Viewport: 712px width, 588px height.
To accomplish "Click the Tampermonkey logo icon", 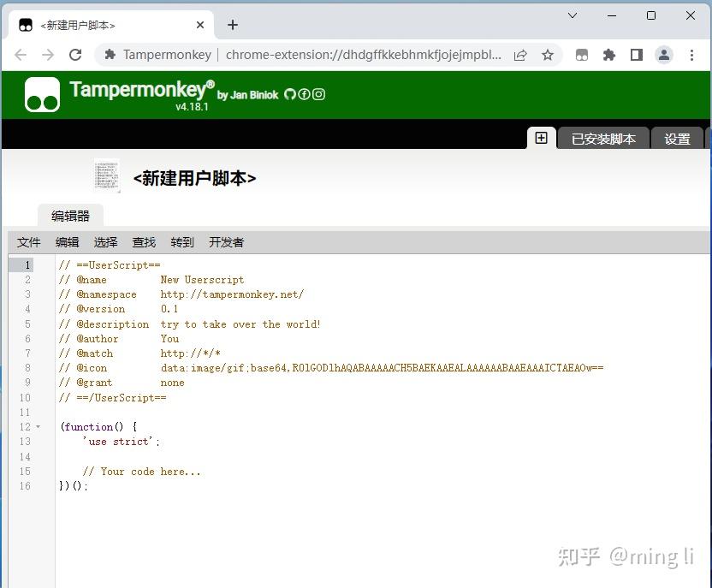I will click(x=40, y=94).
